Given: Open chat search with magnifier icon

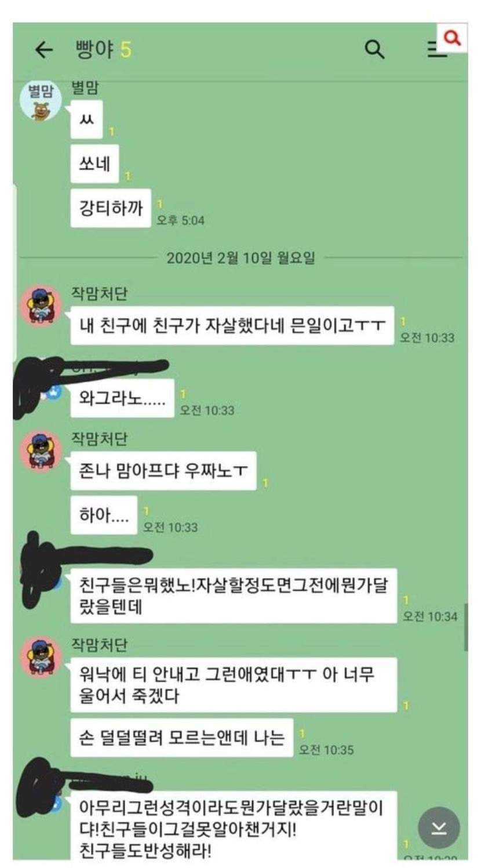Looking at the screenshot, I should point(374,49).
